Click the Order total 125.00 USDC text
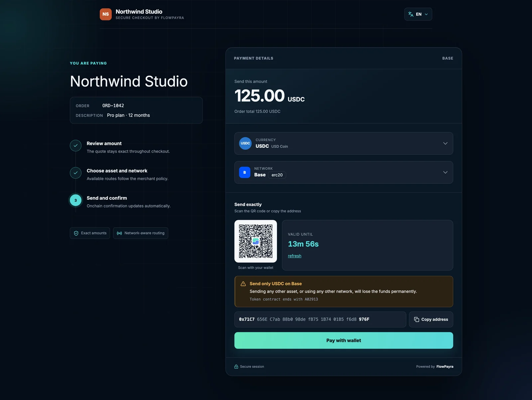Viewport: 532px width, 400px height. click(257, 111)
